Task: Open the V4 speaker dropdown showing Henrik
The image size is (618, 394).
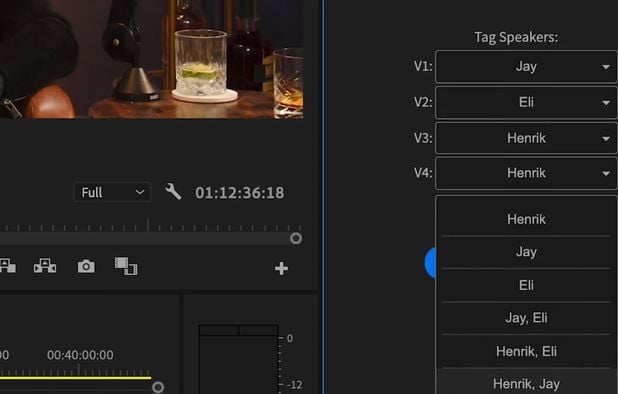Action: [526, 173]
